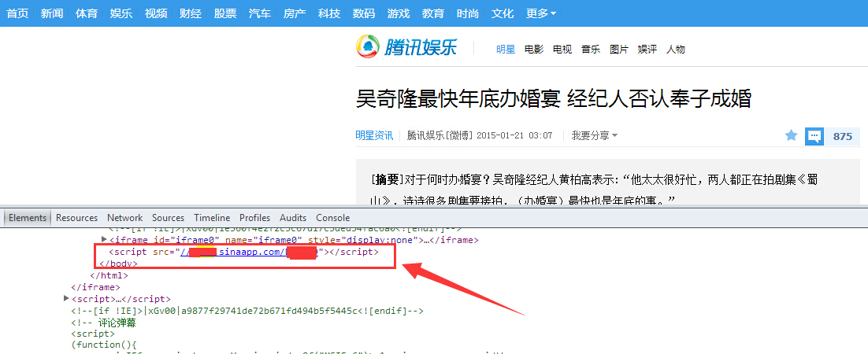This screenshot has height=354, width=868.
Task: Expand the 我要分享 share dropdown
Action: (595, 135)
